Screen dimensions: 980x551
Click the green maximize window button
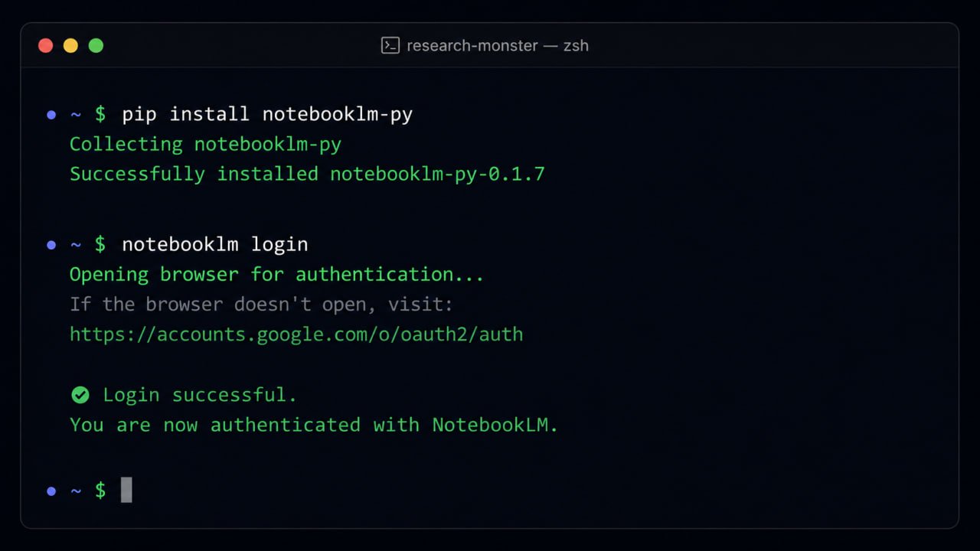point(96,46)
